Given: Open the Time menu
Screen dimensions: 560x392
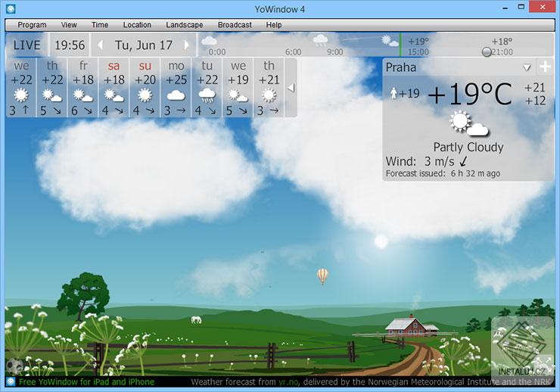Looking at the screenshot, I should tap(100, 25).
